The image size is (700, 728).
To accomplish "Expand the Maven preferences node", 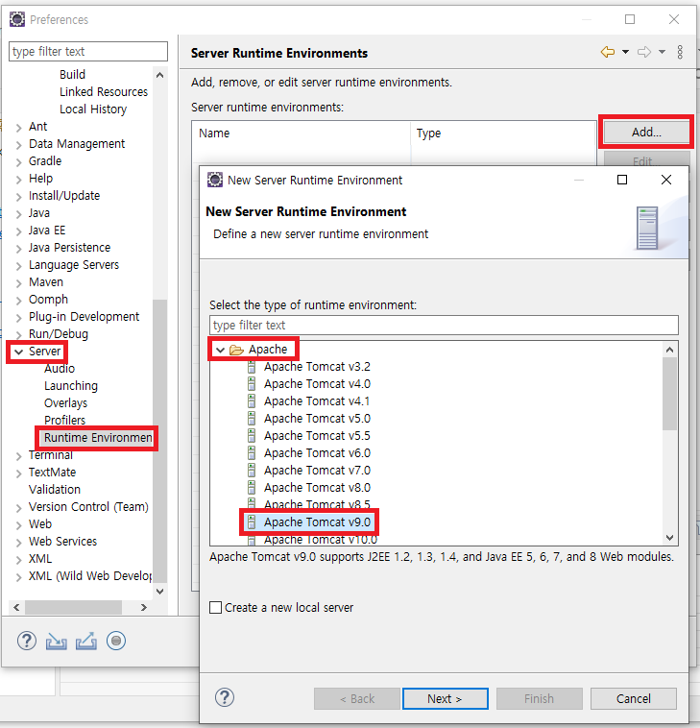I will 18,282.
